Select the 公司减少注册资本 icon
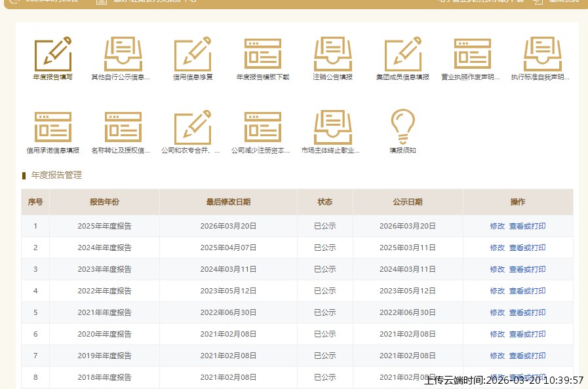 [x=263, y=128]
